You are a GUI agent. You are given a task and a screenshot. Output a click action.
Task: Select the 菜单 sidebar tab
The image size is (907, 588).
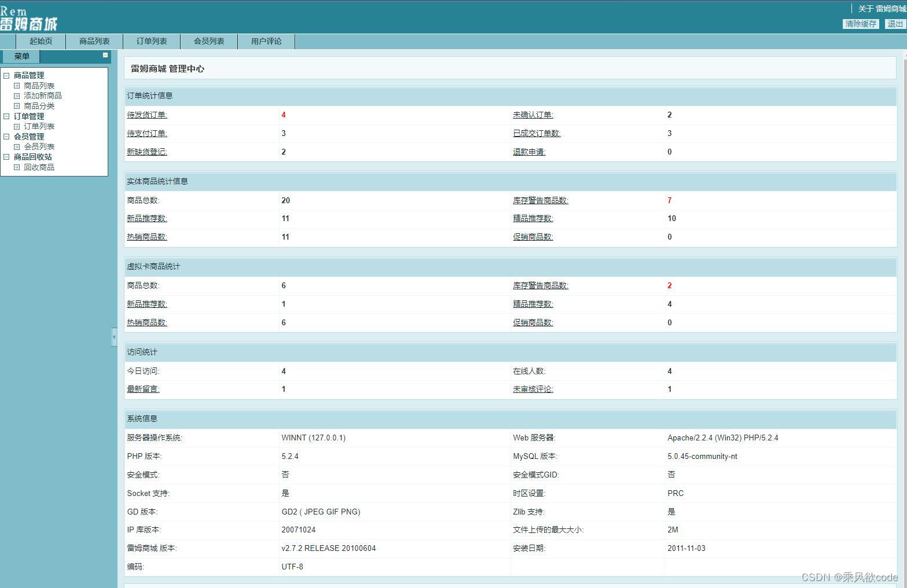coord(21,56)
